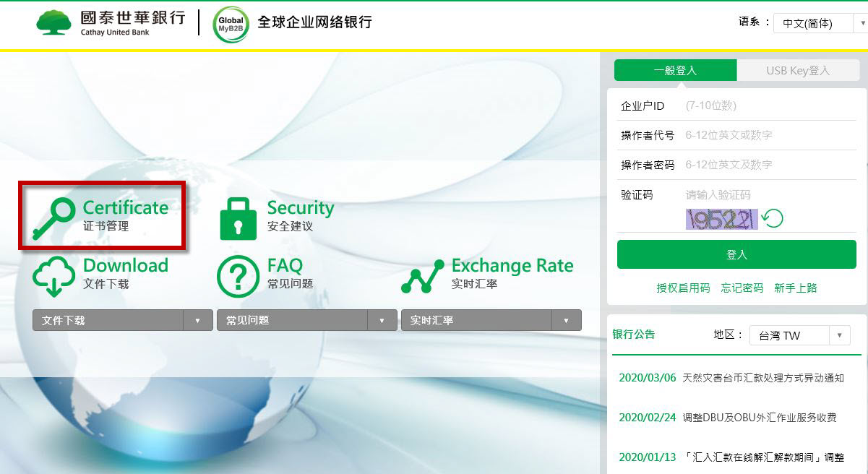Switch to the 一般登入 tab
The image size is (868, 474).
point(675,70)
